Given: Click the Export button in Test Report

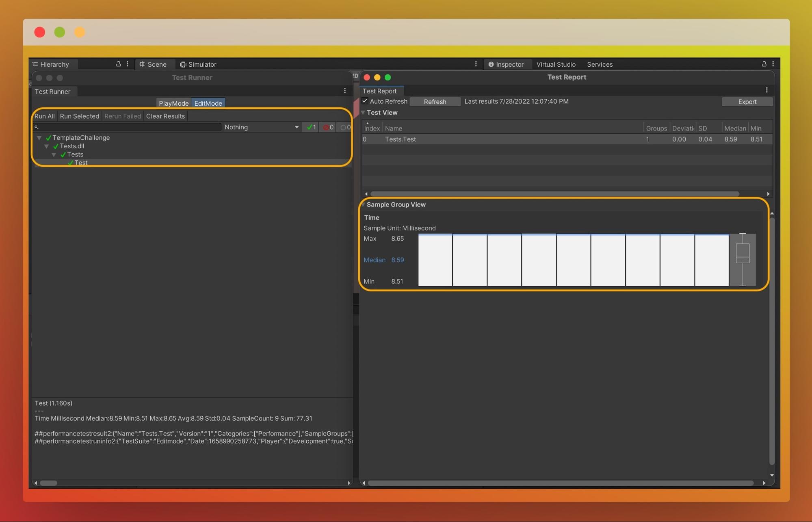Looking at the screenshot, I should point(747,101).
